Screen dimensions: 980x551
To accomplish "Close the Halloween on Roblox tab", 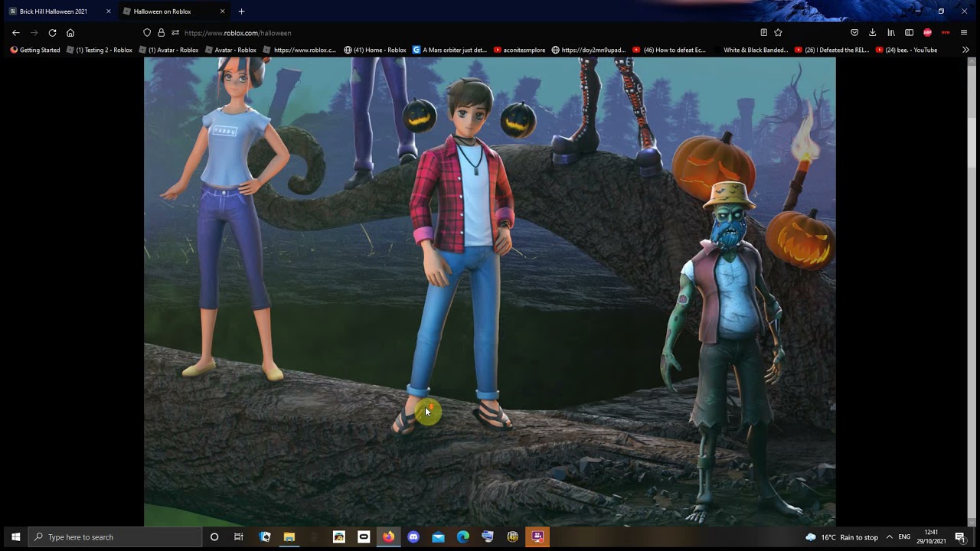I will [x=222, y=11].
